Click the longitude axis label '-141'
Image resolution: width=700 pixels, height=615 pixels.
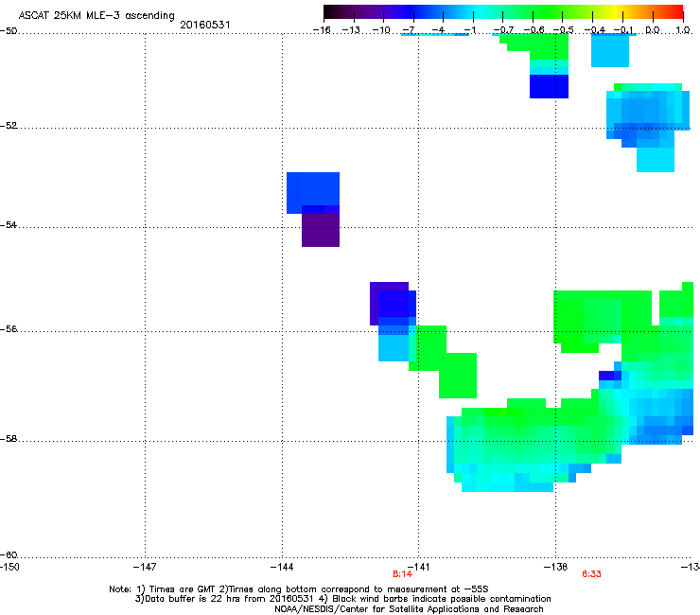point(419,567)
